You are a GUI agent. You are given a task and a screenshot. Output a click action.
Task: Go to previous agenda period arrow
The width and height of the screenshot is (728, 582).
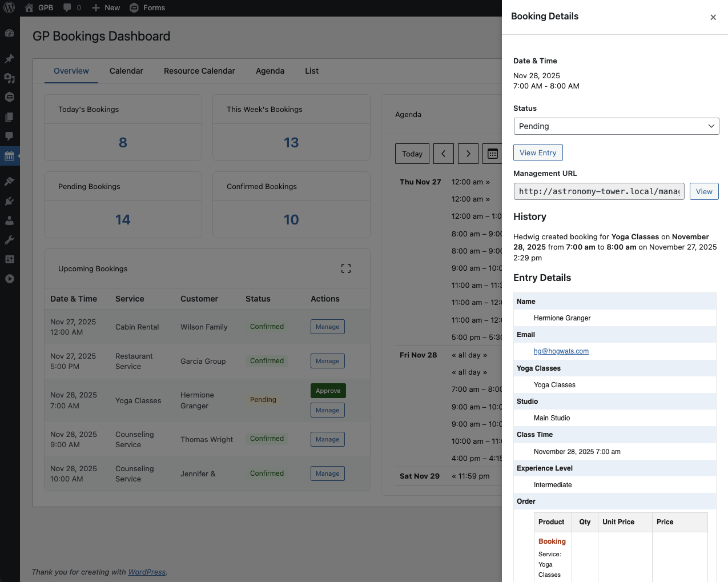pos(444,154)
